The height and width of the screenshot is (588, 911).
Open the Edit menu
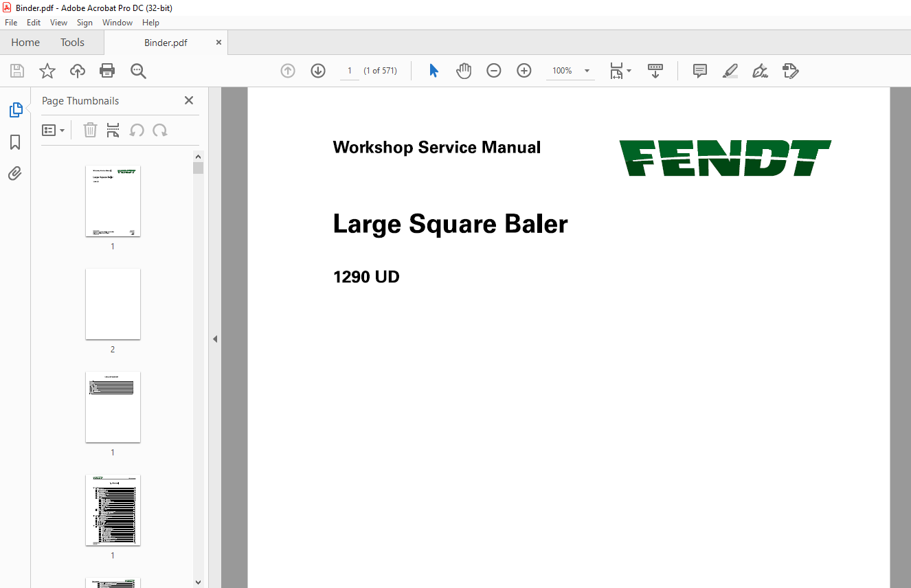click(34, 23)
